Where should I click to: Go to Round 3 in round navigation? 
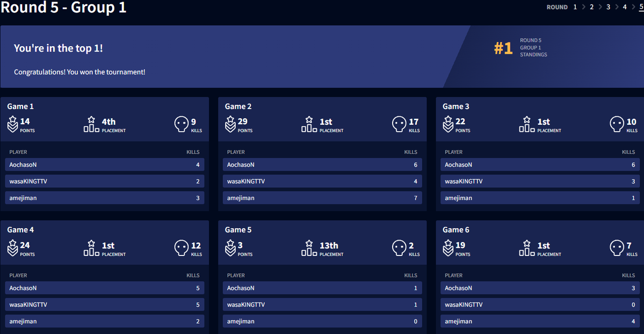[608, 7]
